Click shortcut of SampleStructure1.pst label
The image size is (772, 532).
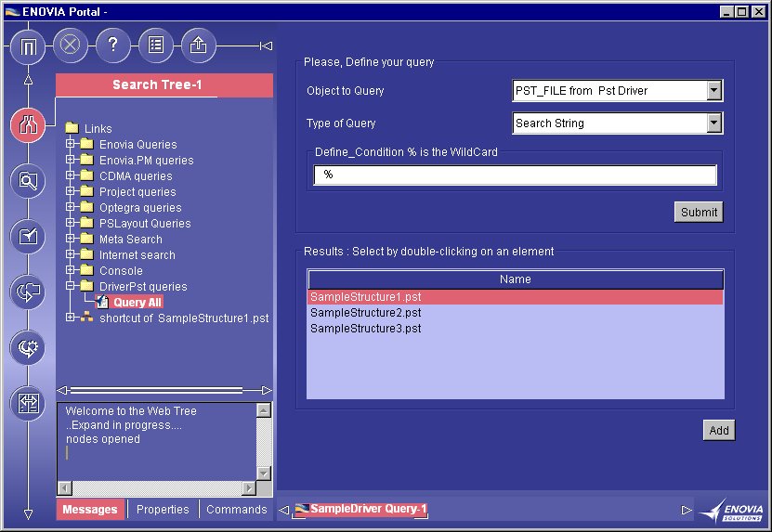[184, 318]
